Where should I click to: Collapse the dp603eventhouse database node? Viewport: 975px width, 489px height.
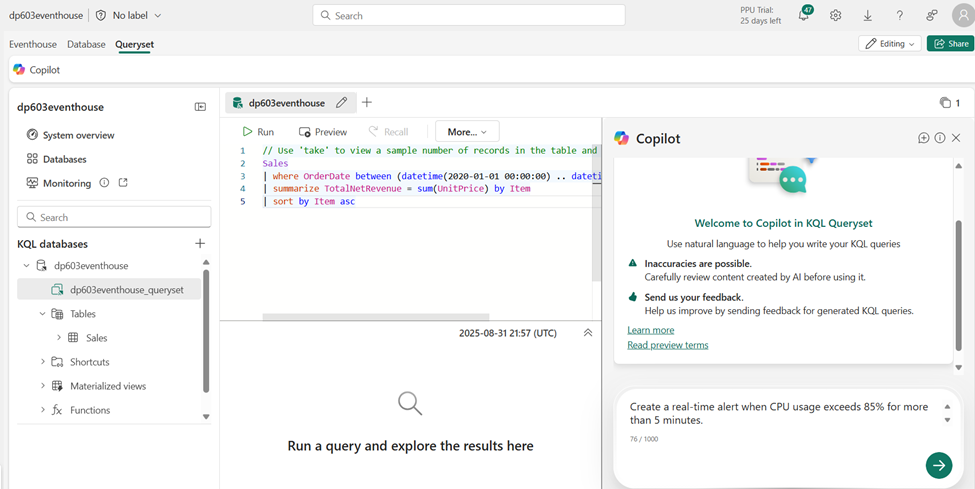(x=26, y=266)
